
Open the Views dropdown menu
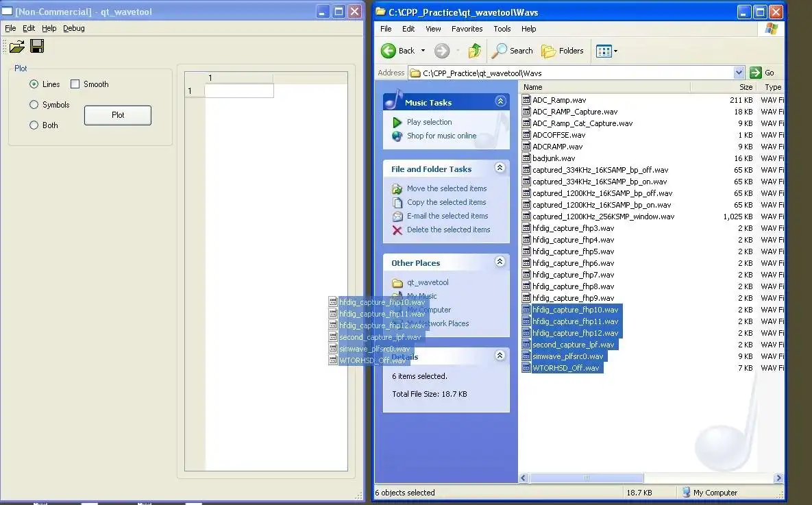click(x=607, y=51)
